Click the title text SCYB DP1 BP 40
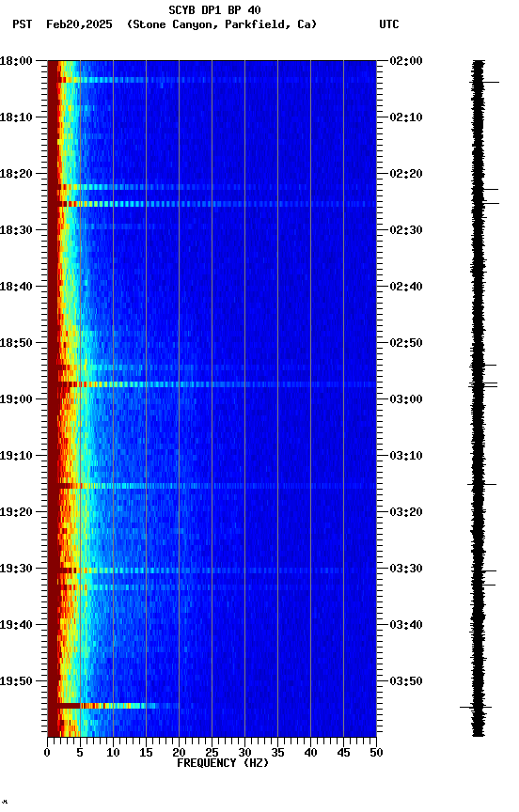Image resolution: width=519 pixels, height=812 pixels. pyautogui.click(x=214, y=9)
